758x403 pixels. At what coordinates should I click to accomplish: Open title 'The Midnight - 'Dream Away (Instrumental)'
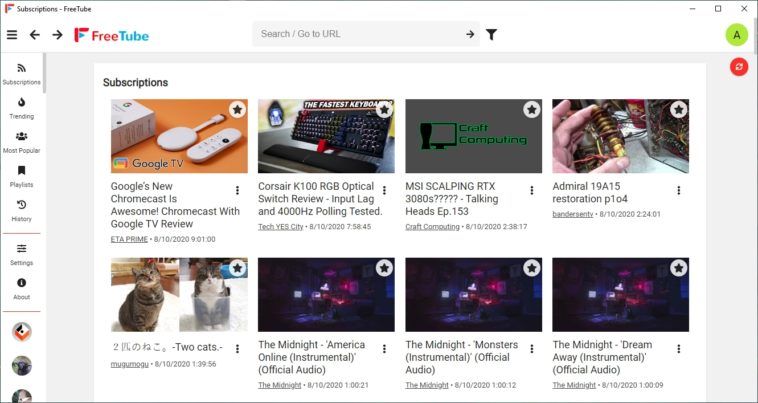coord(602,357)
